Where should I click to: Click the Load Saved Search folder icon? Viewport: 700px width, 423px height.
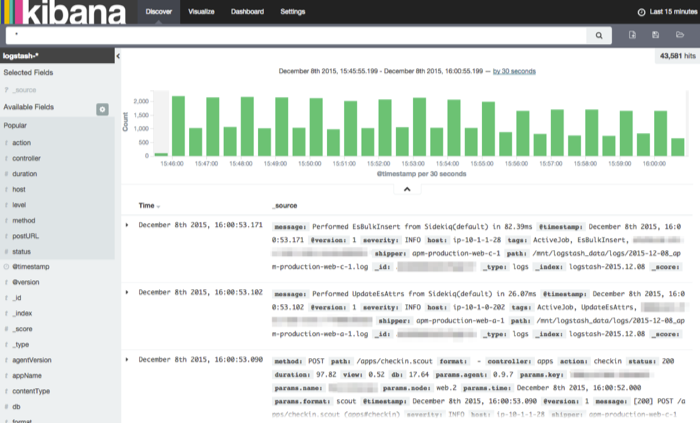click(679, 35)
